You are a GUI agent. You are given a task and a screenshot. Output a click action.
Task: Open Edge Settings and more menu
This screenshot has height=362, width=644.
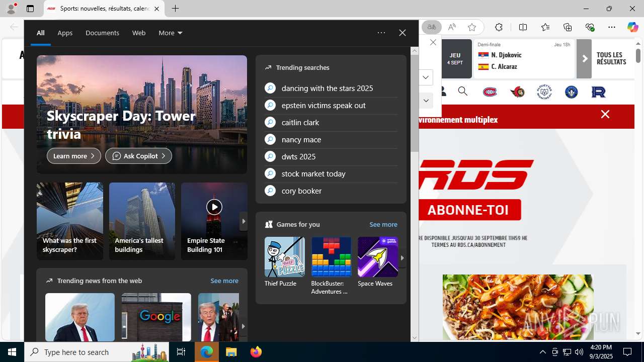point(612,27)
